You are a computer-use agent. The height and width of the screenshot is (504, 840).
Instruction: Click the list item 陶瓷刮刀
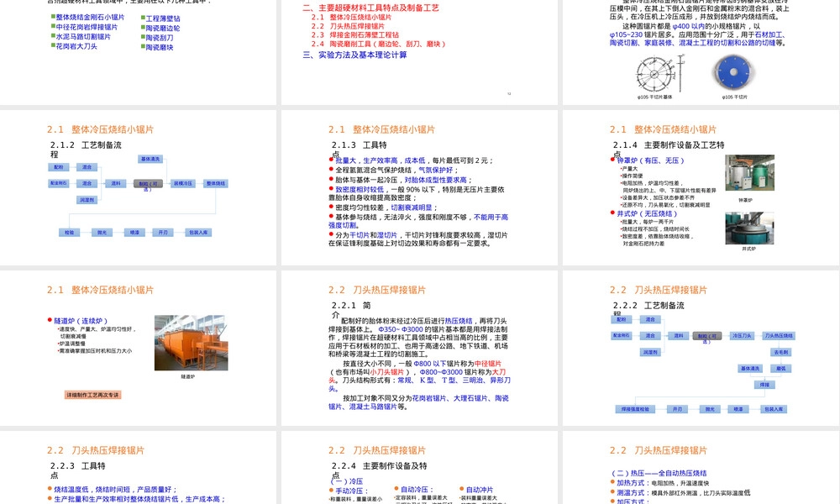(158, 38)
